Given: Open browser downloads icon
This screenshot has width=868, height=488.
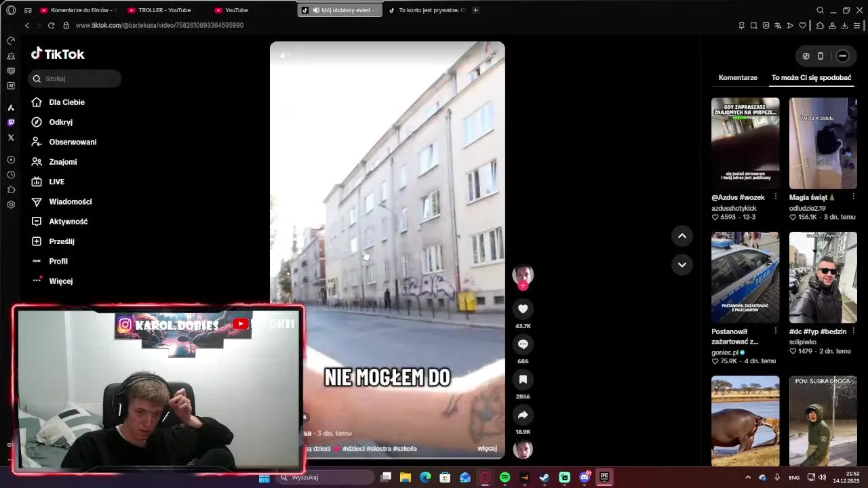Looking at the screenshot, I should [x=844, y=26].
